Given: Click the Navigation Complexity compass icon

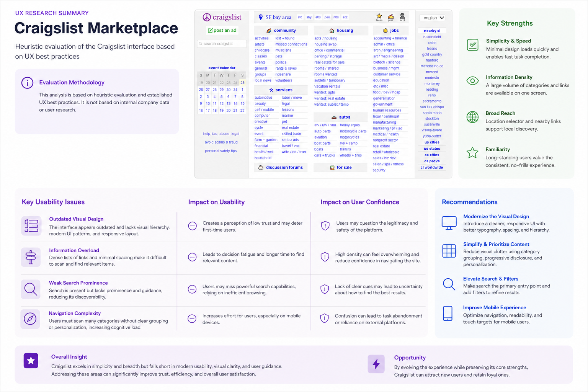Looking at the screenshot, I should click(30, 319).
